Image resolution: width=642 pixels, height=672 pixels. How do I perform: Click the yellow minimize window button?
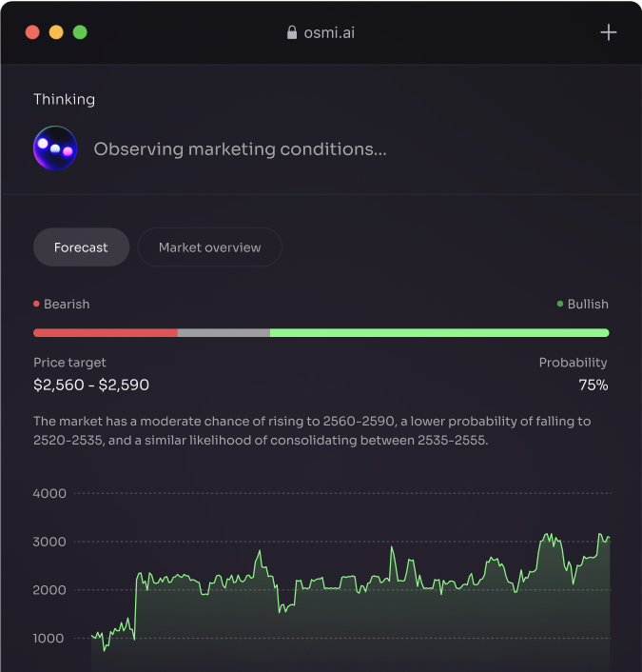(x=56, y=32)
